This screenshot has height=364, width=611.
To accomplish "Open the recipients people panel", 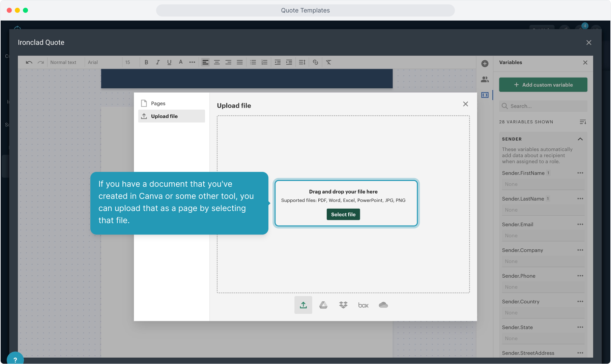I will click(485, 80).
